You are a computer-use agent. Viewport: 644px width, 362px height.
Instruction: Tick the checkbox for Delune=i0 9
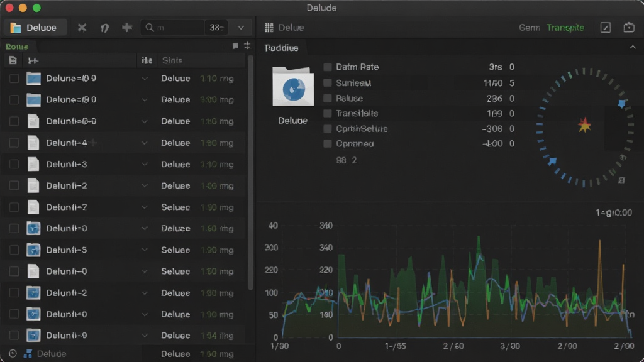[14, 79]
